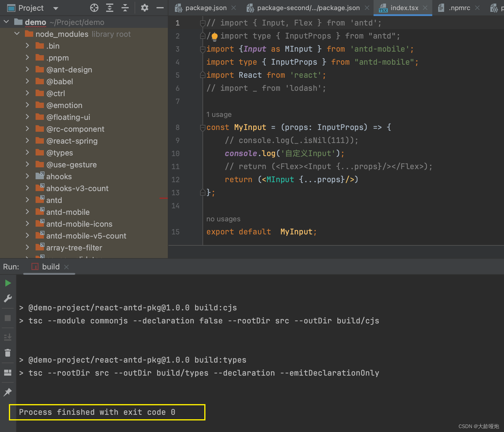Close the .npmrc tab
This screenshot has height=432, width=504.
coord(477,8)
